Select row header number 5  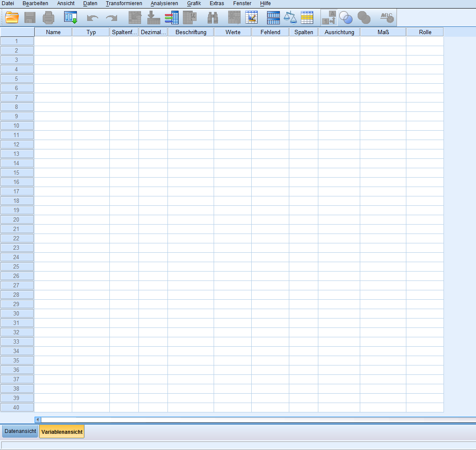point(17,79)
